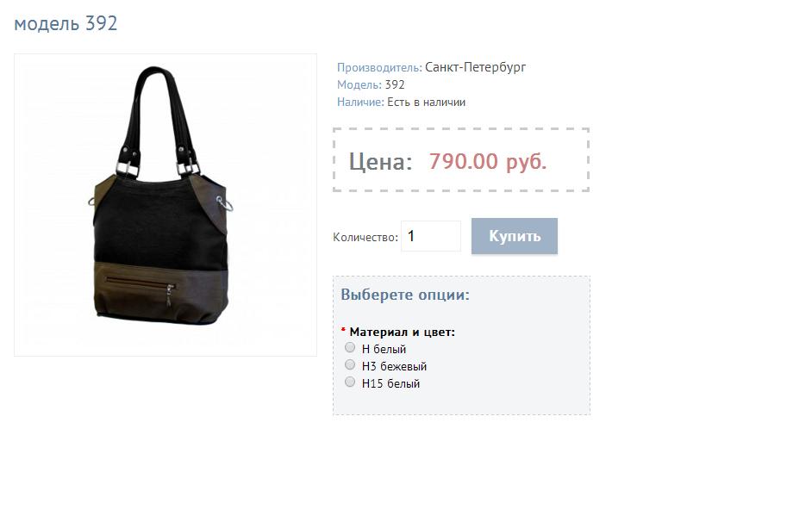Click the "Материал и цвет:" option title
This screenshot has width=812, height=516.
point(403,333)
